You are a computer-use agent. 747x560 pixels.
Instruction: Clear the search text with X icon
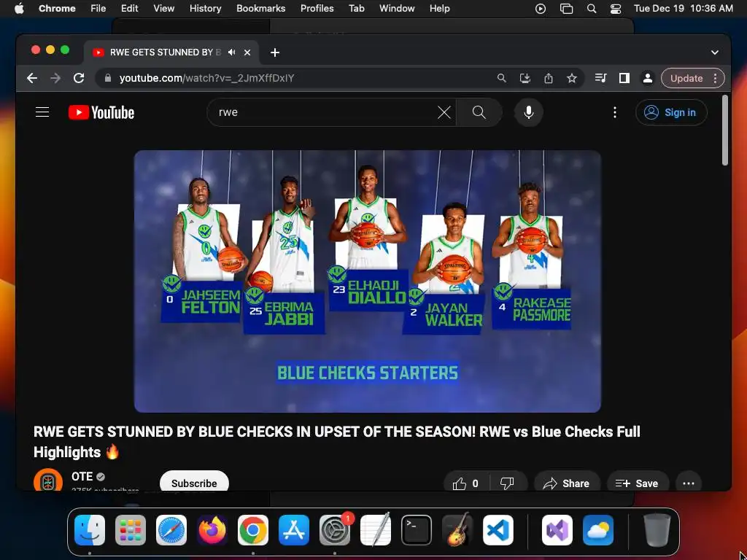(444, 112)
